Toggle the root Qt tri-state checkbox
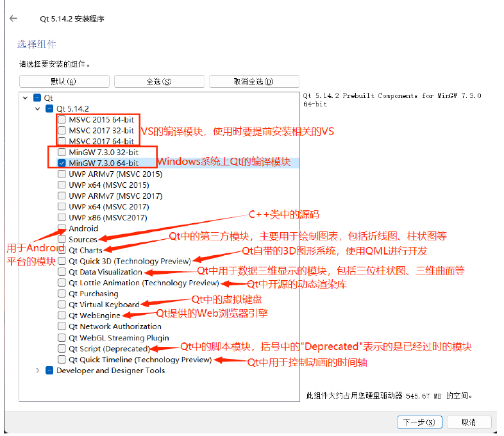 tap(37, 97)
